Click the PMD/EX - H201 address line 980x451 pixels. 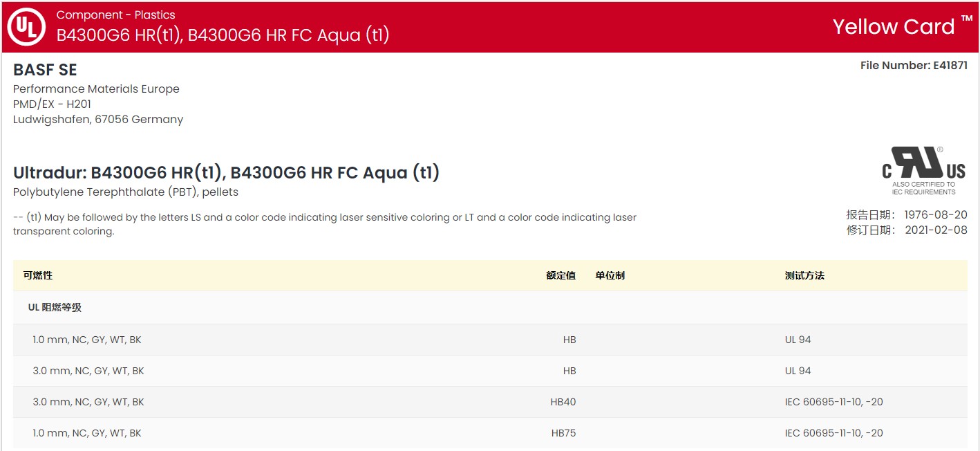click(52, 104)
